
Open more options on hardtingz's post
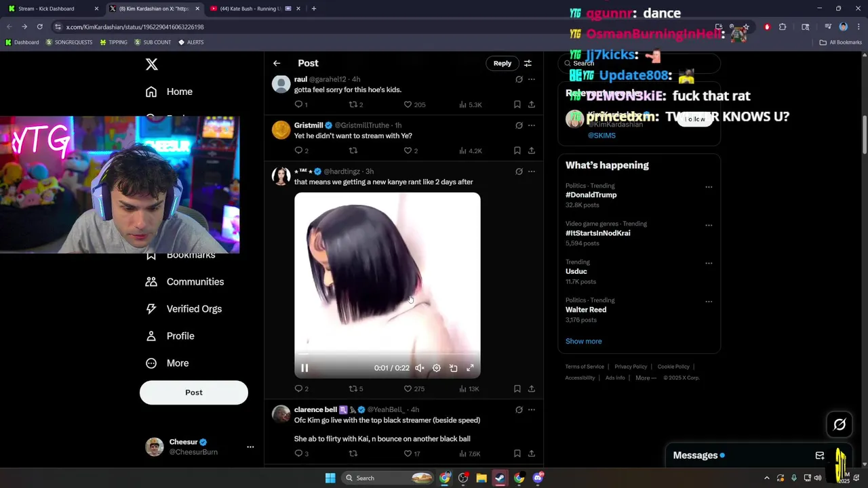(532, 171)
